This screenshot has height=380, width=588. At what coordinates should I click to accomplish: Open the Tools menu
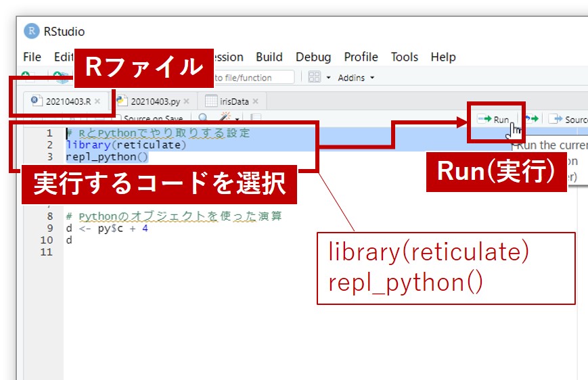coord(404,57)
